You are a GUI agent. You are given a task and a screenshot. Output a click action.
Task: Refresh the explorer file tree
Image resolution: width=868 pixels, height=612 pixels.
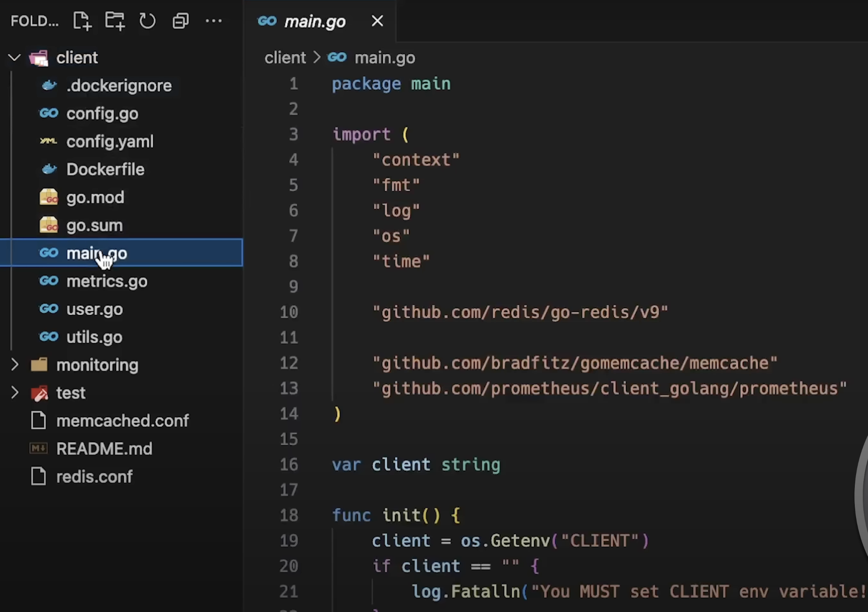(x=148, y=21)
